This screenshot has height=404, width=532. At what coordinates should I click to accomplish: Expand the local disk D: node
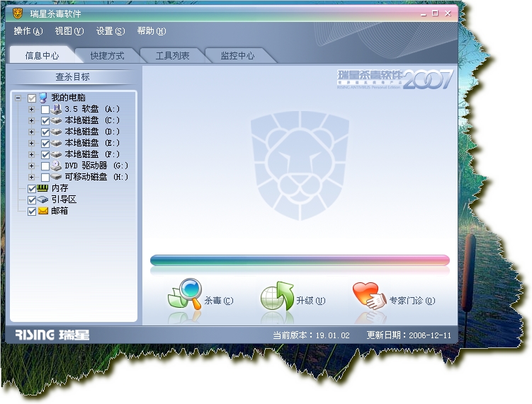tap(32, 132)
